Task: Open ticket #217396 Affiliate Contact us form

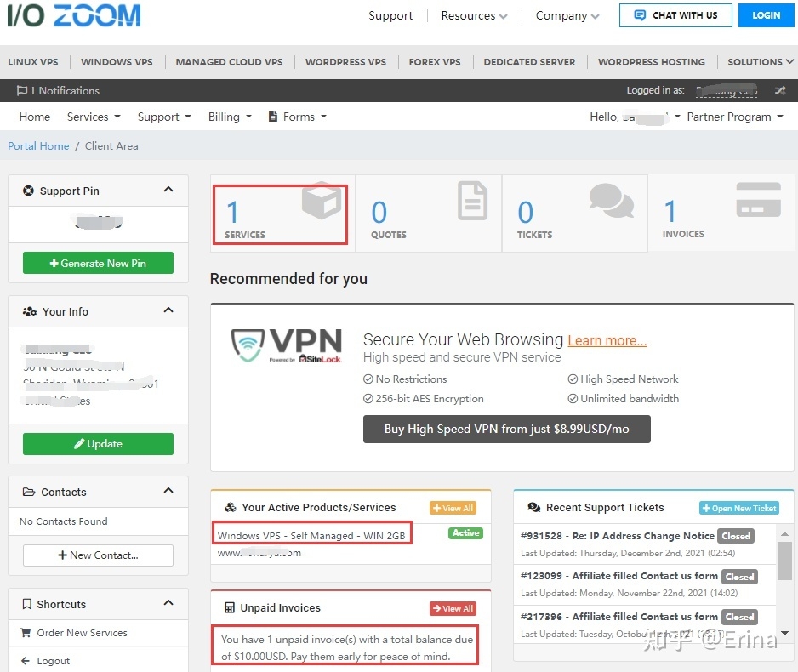Action: [618, 616]
